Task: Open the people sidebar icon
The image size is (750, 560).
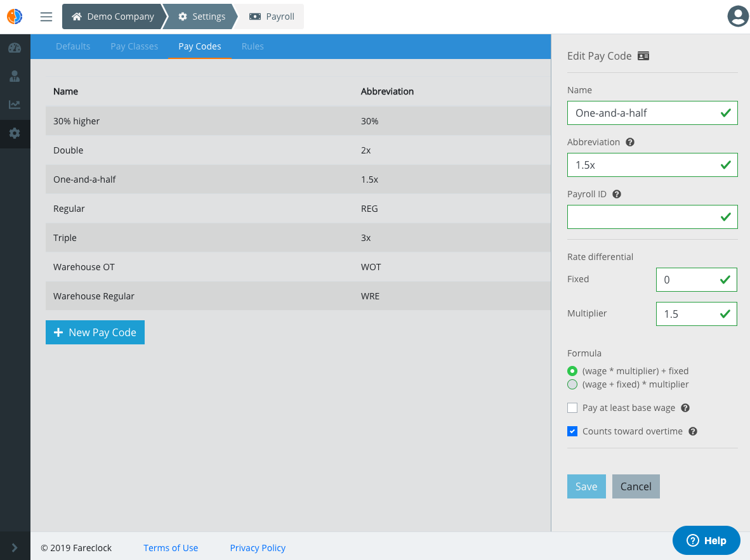Action: coord(15,76)
